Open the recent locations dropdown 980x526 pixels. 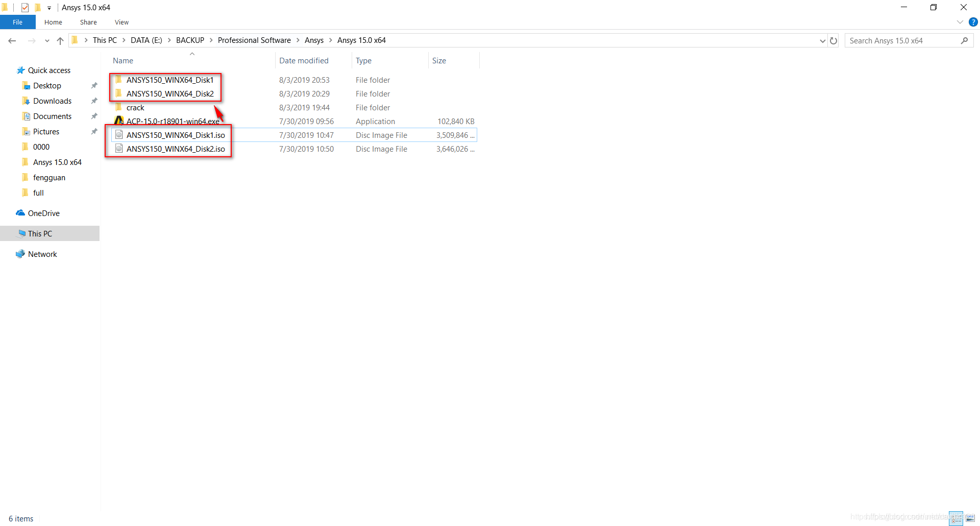[47, 41]
